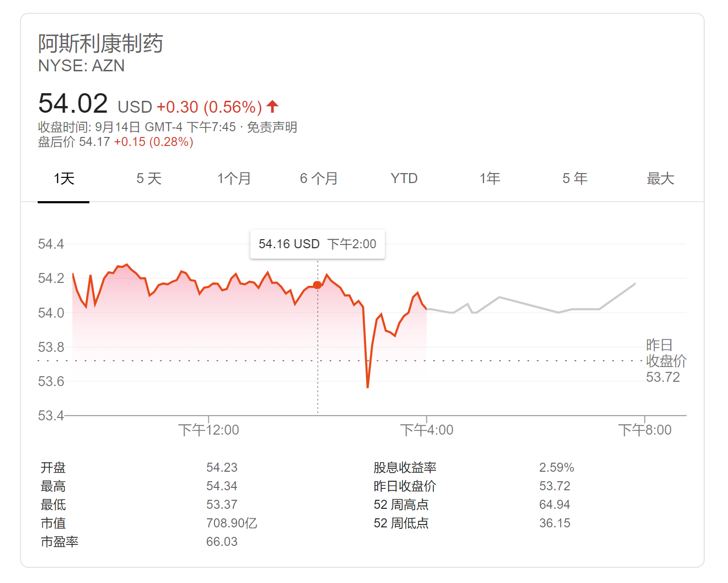Click the 股息收益率 label

(x=405, y=467)
